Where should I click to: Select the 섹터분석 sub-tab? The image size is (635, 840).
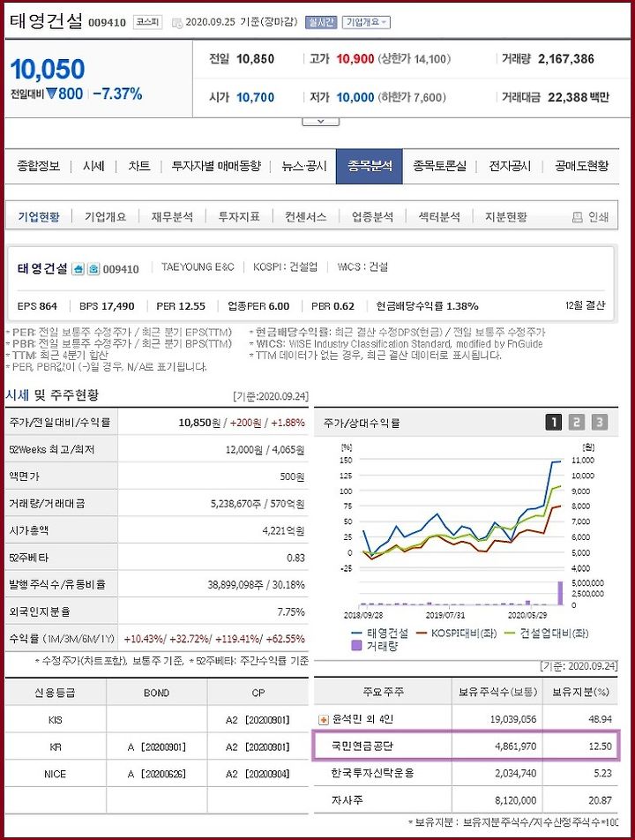point(439,217)
